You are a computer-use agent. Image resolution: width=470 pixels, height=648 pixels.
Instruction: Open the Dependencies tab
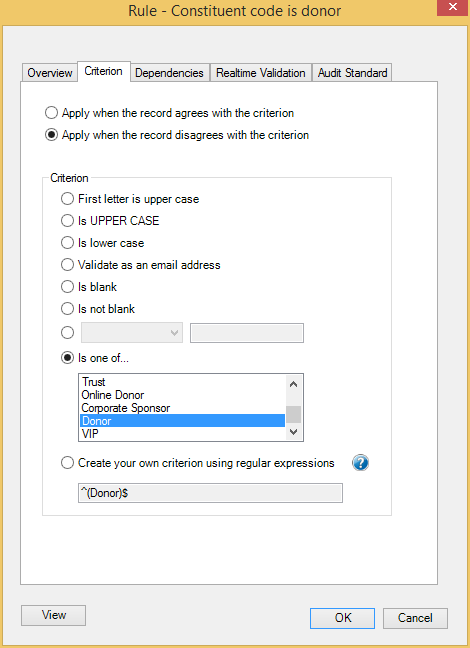point(169,73)
